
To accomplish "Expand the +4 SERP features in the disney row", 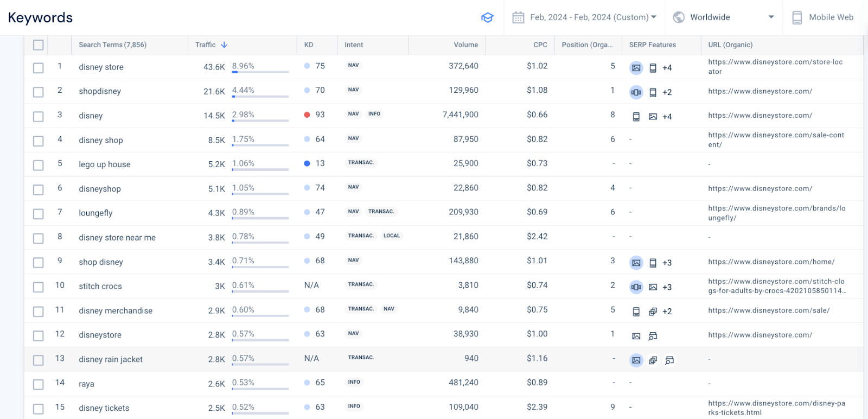I will tap(667, 117).
